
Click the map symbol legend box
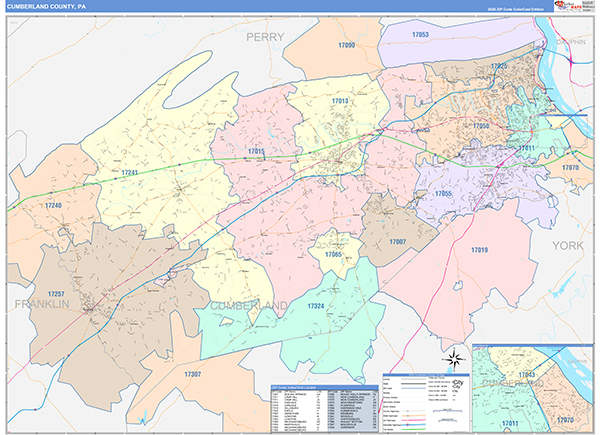[424, 404]
